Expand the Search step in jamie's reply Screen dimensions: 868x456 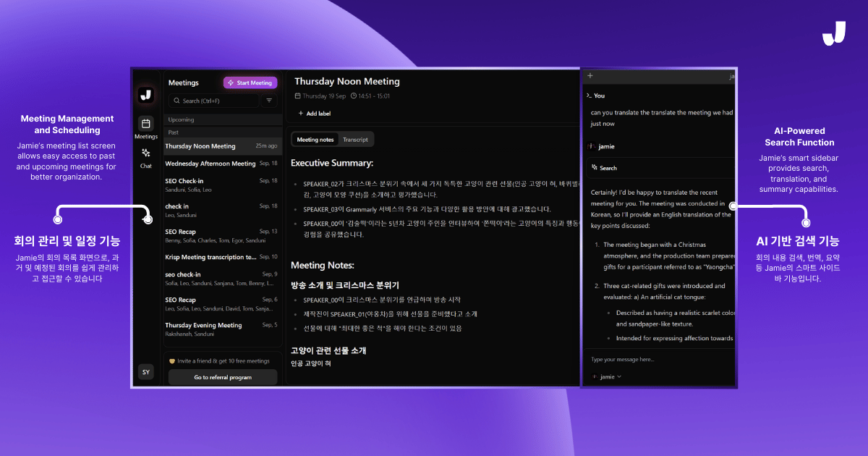pos(658,168)
